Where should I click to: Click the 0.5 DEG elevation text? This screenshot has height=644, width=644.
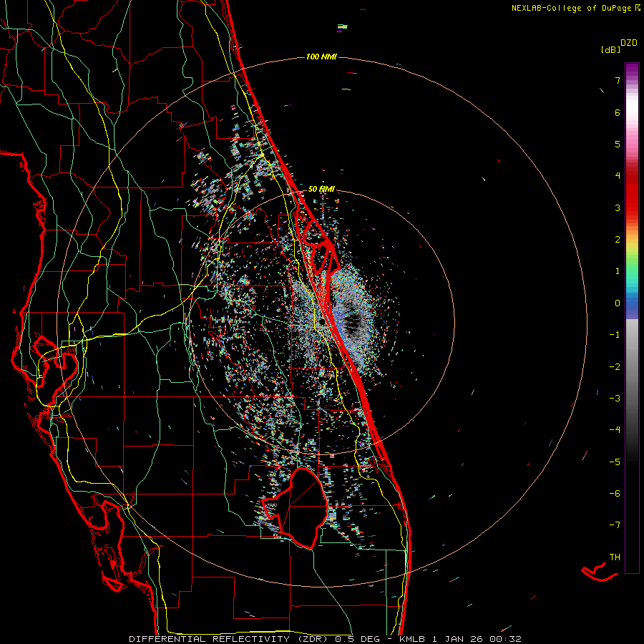coord(357,639)
